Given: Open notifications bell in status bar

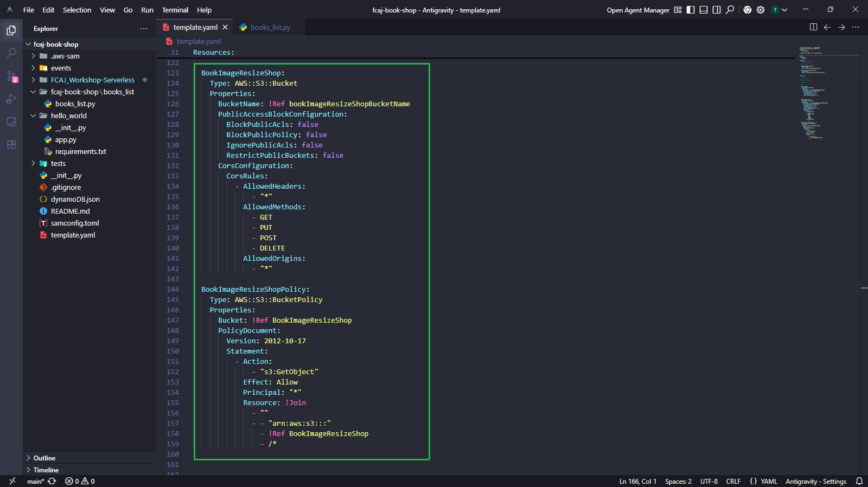Looking at the screenshot, I should click(859, 481).
